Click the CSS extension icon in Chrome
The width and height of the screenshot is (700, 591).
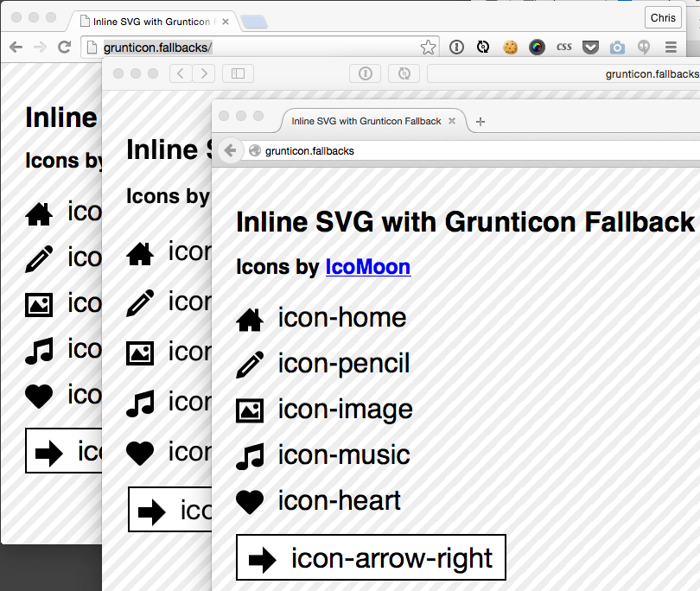coord(563,47)
